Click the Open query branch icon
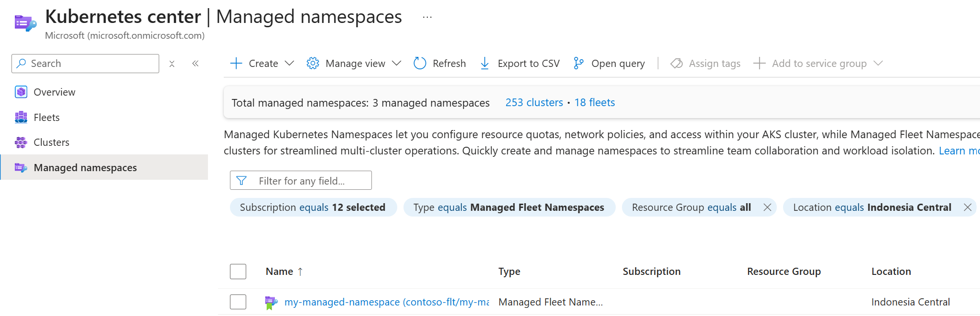The image size is (980, 316). [578, 64]
